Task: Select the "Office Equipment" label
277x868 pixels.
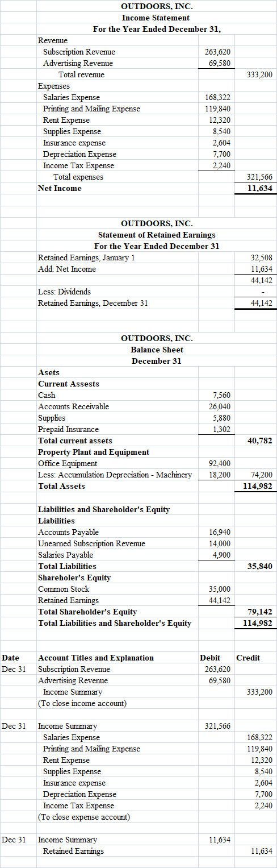Action: (68, 463)
